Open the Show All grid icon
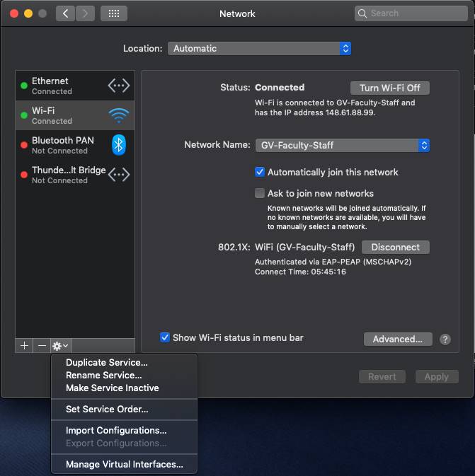Viewport: 475px width, 476px height. click(114, 13)
